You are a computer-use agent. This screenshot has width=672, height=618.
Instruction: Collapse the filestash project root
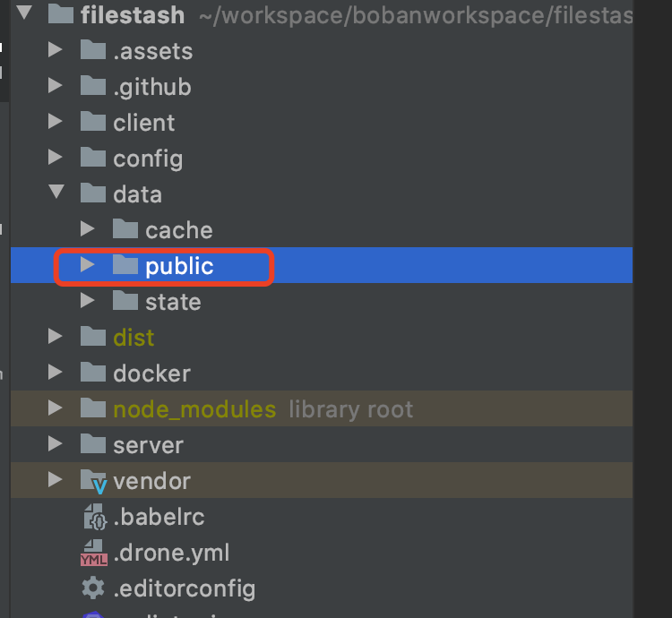click(x=25, y=14)
